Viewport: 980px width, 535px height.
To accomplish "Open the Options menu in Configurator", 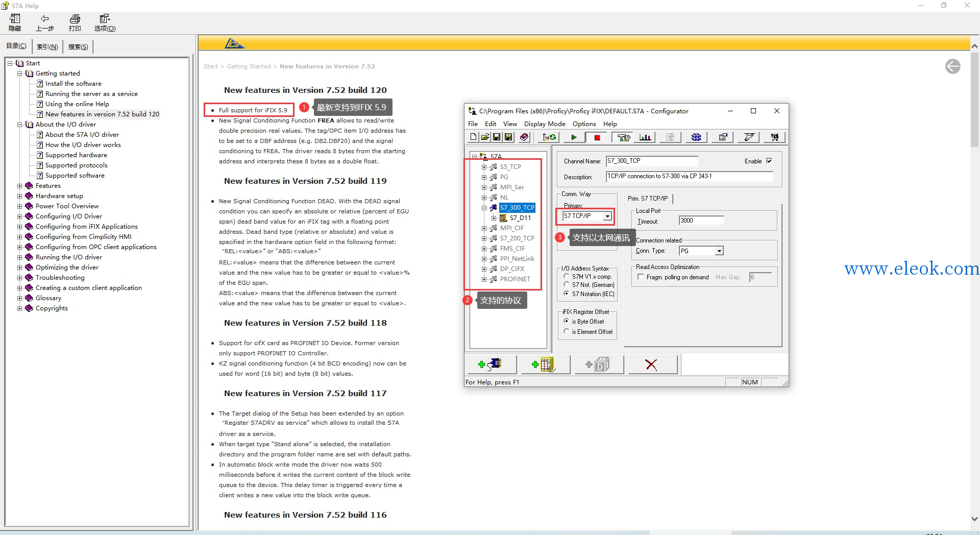I will pyautogui.click(x=584, y=124).
